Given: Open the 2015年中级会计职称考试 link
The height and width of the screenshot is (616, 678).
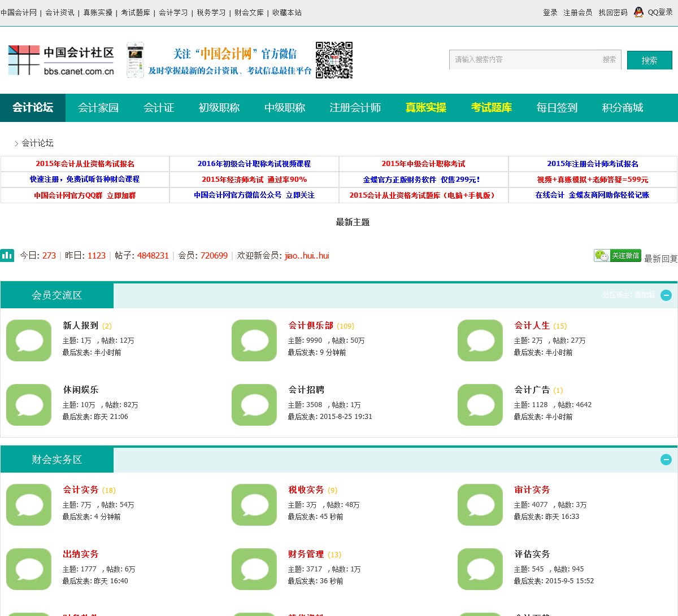Looking at the screenshot, I should tap(424, 164).
